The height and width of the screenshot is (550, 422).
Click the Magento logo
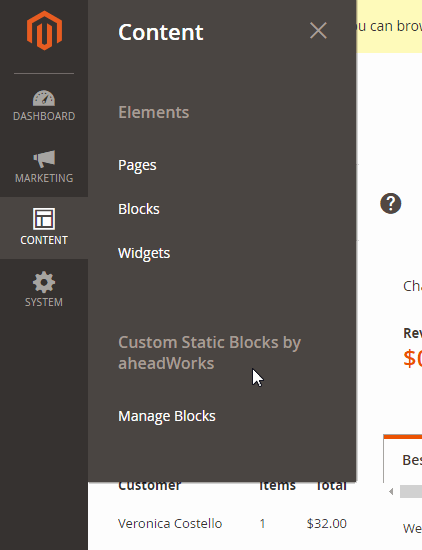(x=44, y=31)
